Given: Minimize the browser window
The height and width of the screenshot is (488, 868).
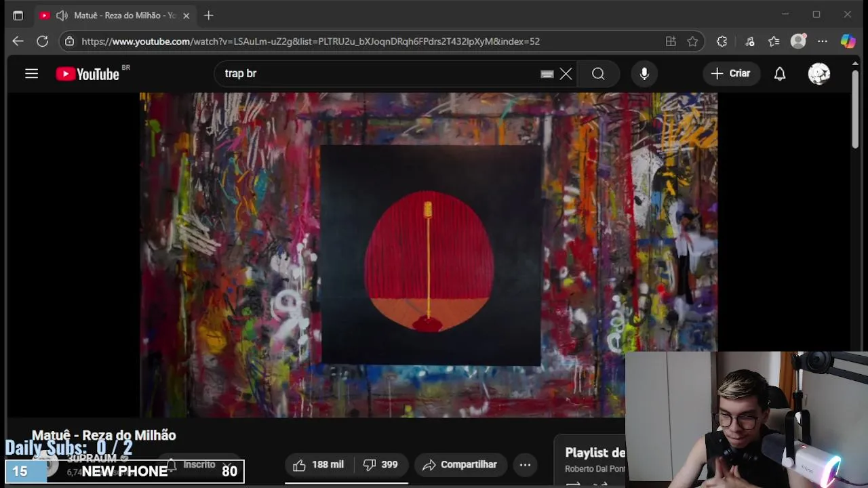Looking at the screenshot, I should pos(785,15).
